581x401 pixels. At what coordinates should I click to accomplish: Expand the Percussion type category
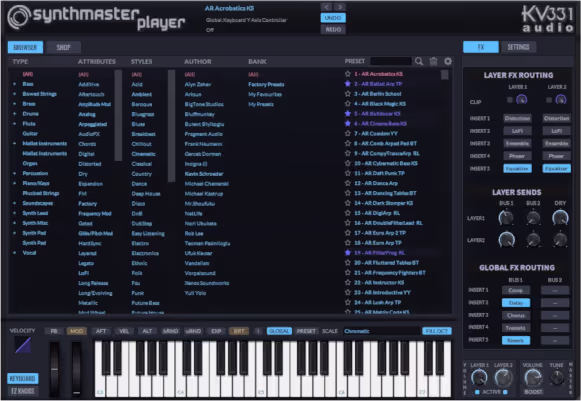tap(14, 173)
